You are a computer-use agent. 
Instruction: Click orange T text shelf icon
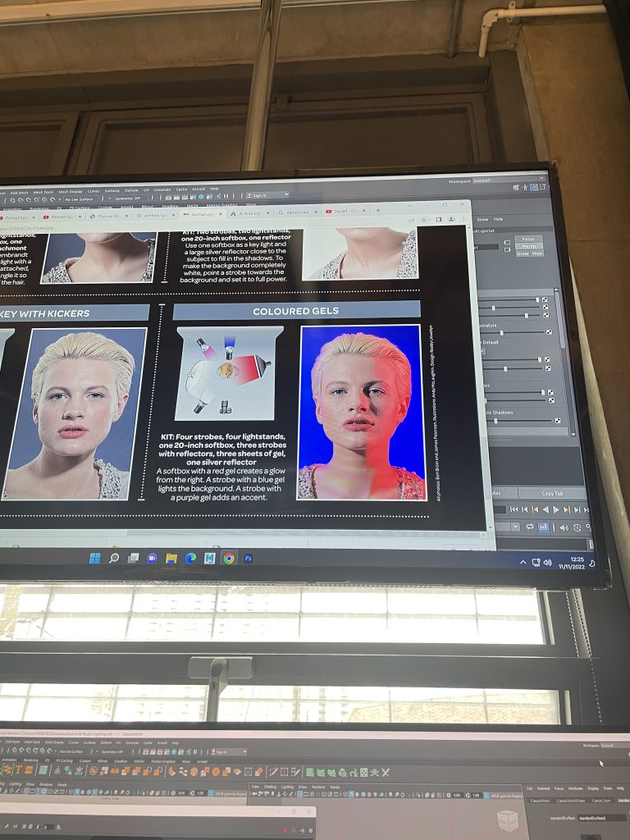(x=18, y=770)
